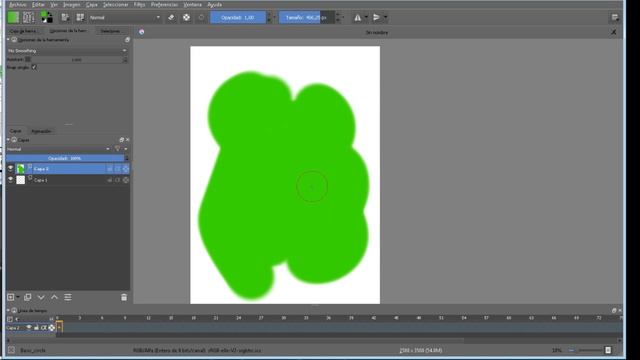Open the blending mode Normal dropdown in toolbar
This screenshot has width=640, height=360.
(124, 18)
